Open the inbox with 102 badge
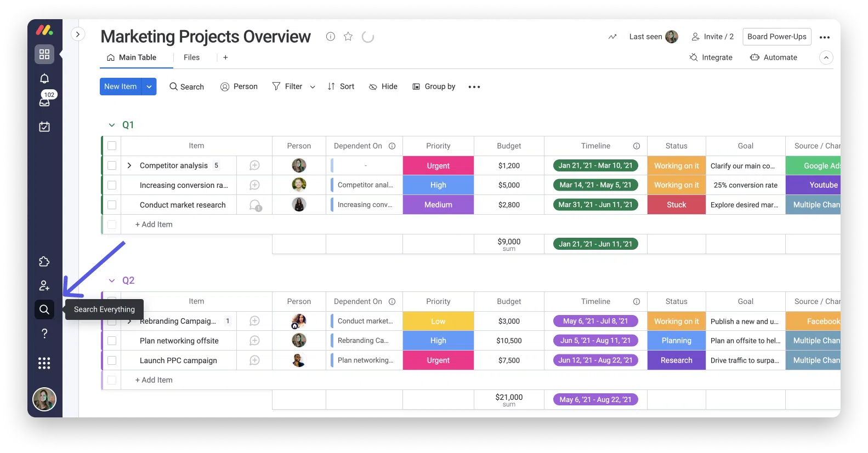868x453 pixels. tap(44, 101)
